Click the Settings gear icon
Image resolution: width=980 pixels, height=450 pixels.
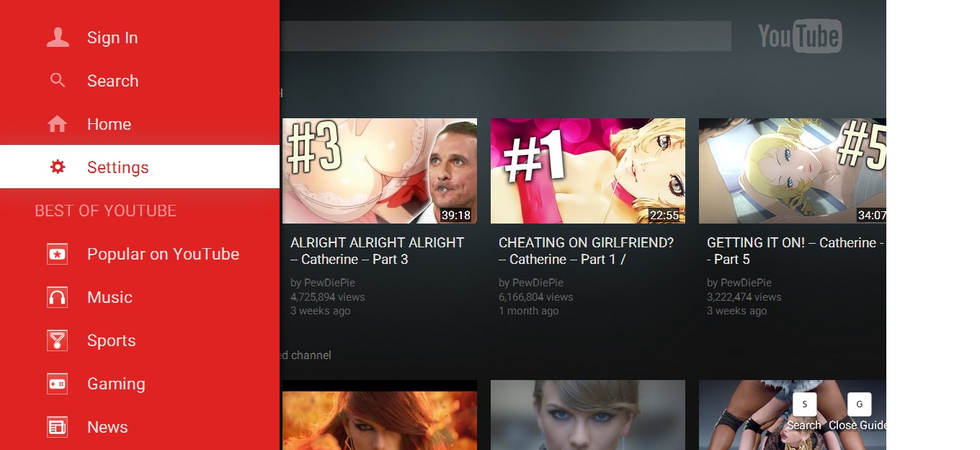point(58,167)
